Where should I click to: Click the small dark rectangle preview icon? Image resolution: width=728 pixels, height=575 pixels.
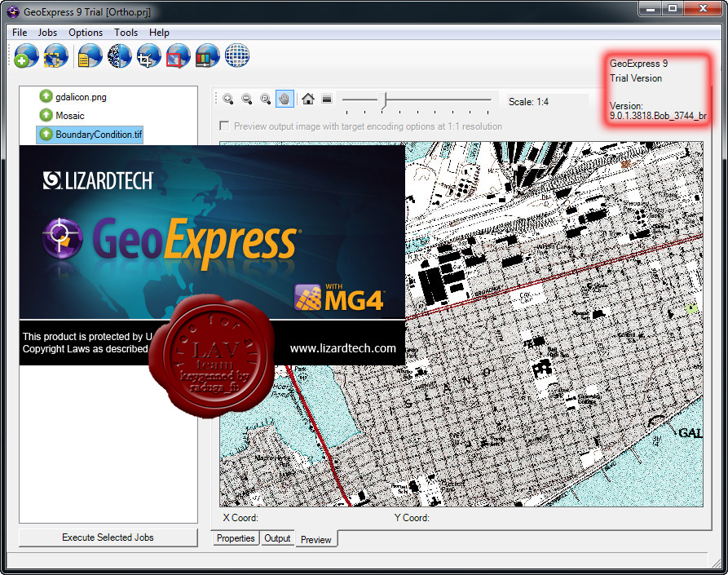[327, 99]
